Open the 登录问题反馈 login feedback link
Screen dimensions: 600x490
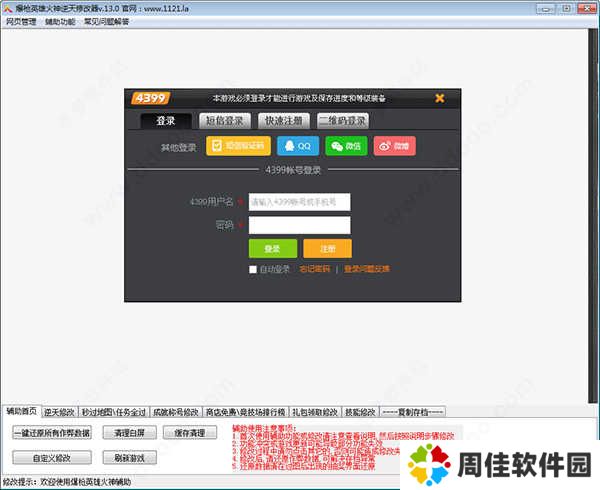coord(367,269)
